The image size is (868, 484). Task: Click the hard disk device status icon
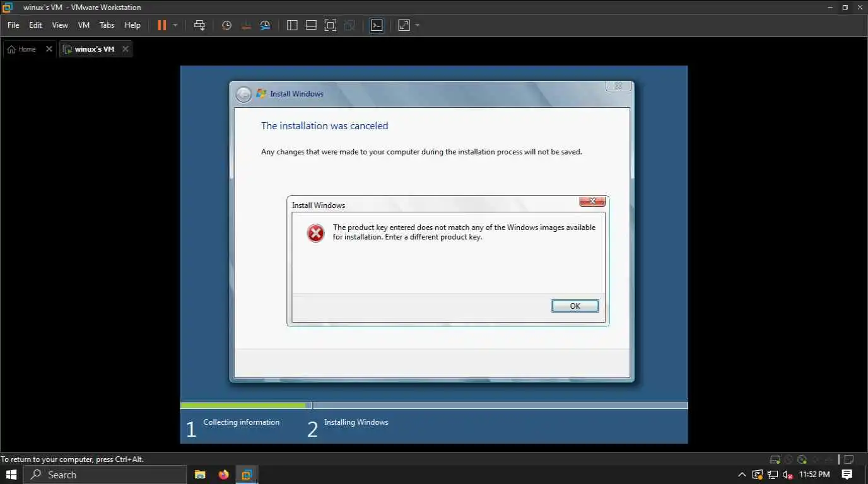(x=775, y=459)
